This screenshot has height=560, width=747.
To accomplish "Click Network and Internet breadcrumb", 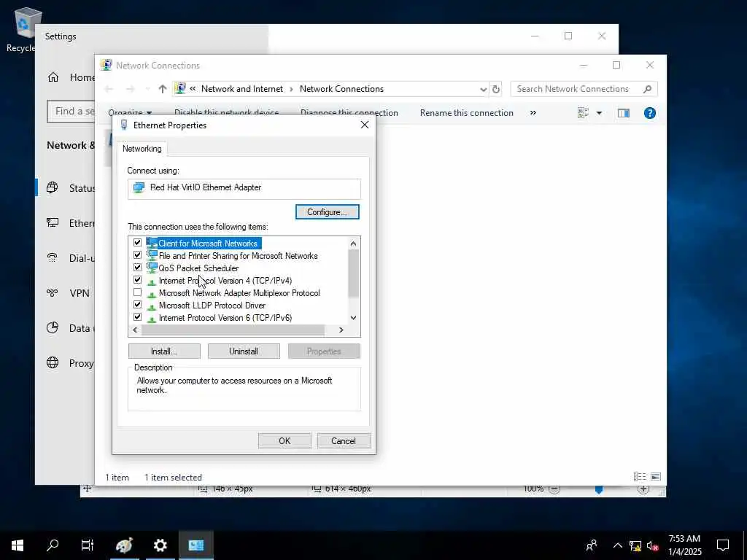I will (242, 89).
